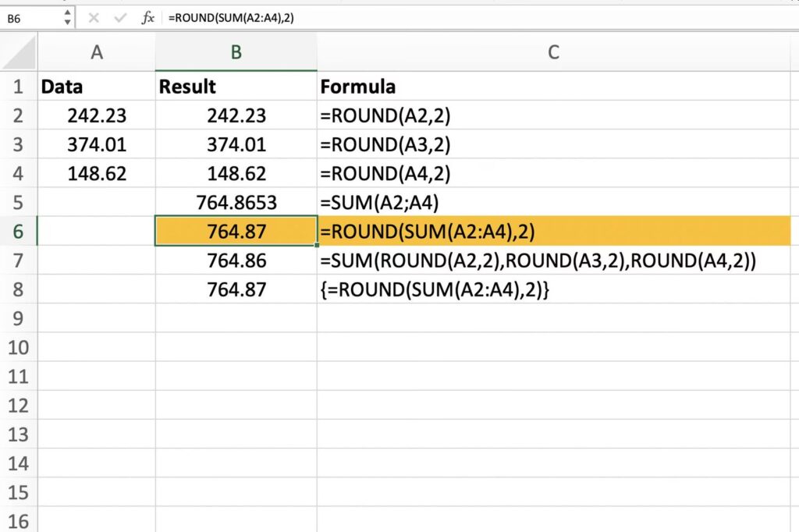The width and height of the screenshot is (799, 532).
Task: Click cell containing 764.8653
Action: 236,203
